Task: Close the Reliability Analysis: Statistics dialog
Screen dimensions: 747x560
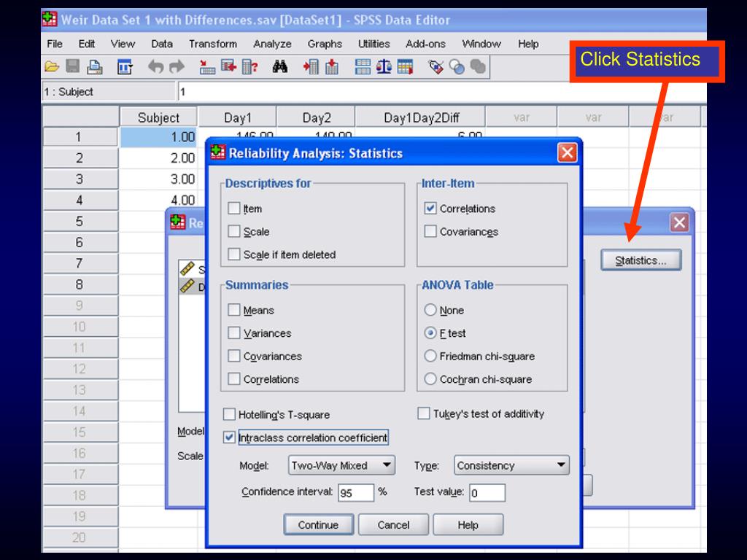Action: 567,153
